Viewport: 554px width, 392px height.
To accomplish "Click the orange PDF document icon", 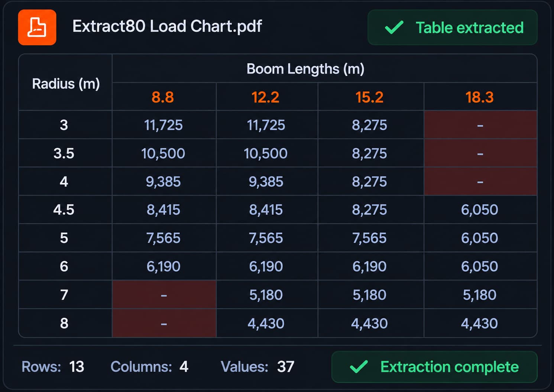I will tap(37, 27).
